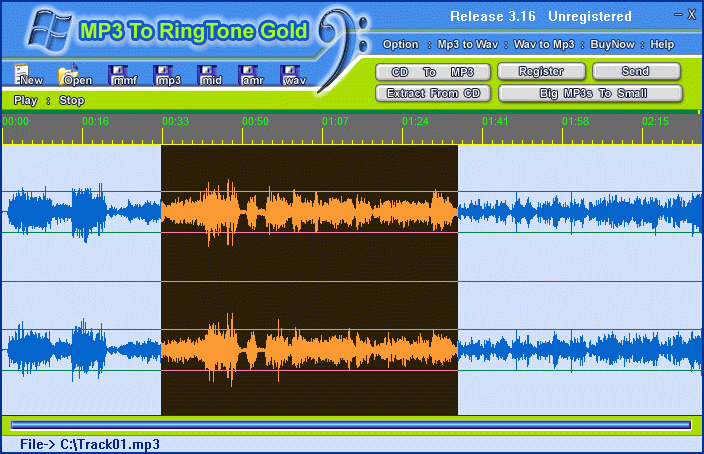The height and width of the screenshot is (454, 704).
Task: Click the 00:16 timeline marker
Action: pyautogui.click(x=95, y=121)
